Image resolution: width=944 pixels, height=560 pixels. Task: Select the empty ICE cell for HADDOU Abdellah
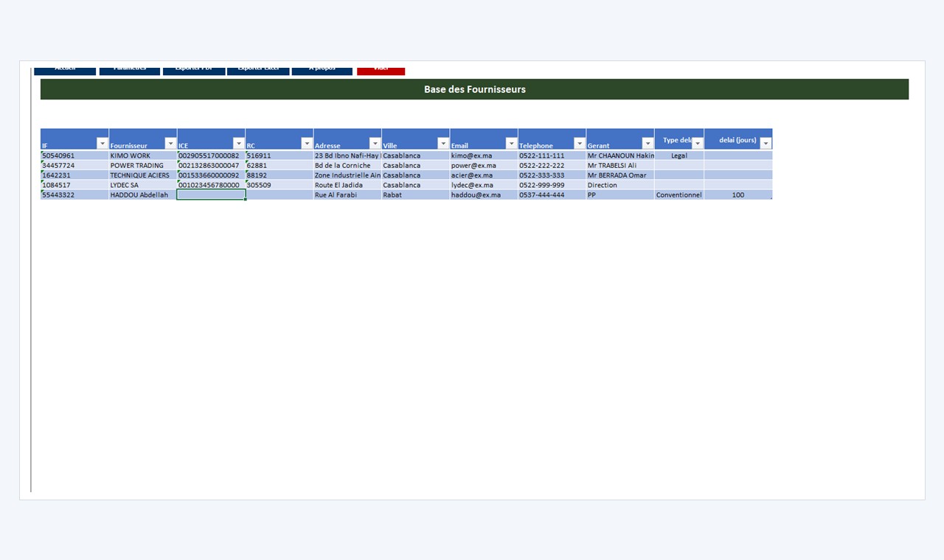pyautogui.click(x=211, y=195)
